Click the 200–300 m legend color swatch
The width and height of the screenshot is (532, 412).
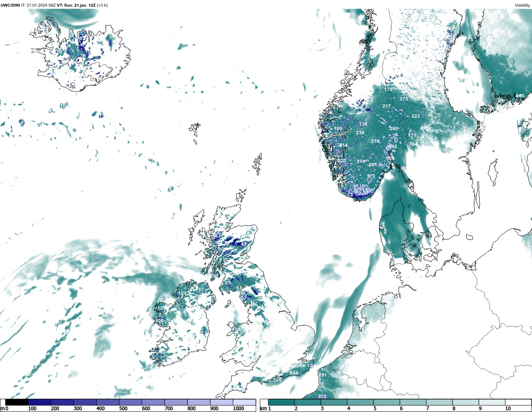coord(62,402)
